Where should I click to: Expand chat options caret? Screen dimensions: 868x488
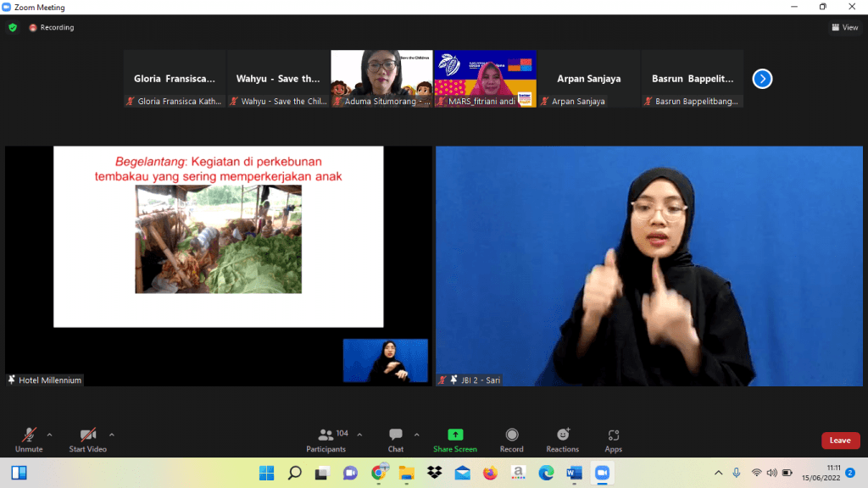[x=417, y=435]
